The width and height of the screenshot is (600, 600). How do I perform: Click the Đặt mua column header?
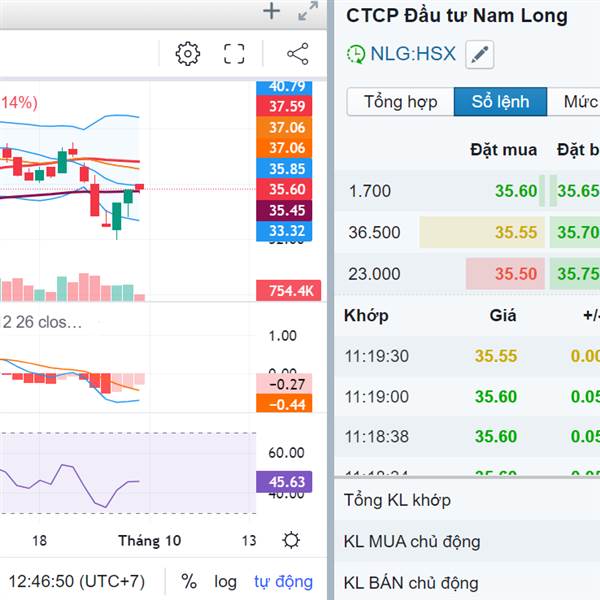coord(504,150)
